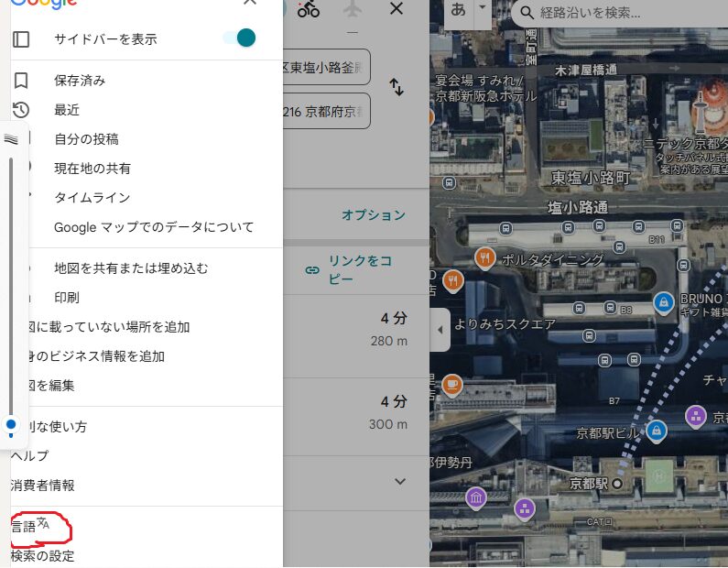Screen dimensions: 728x568
Task: Click the B11 exit label
Action: tap(657, 240)
